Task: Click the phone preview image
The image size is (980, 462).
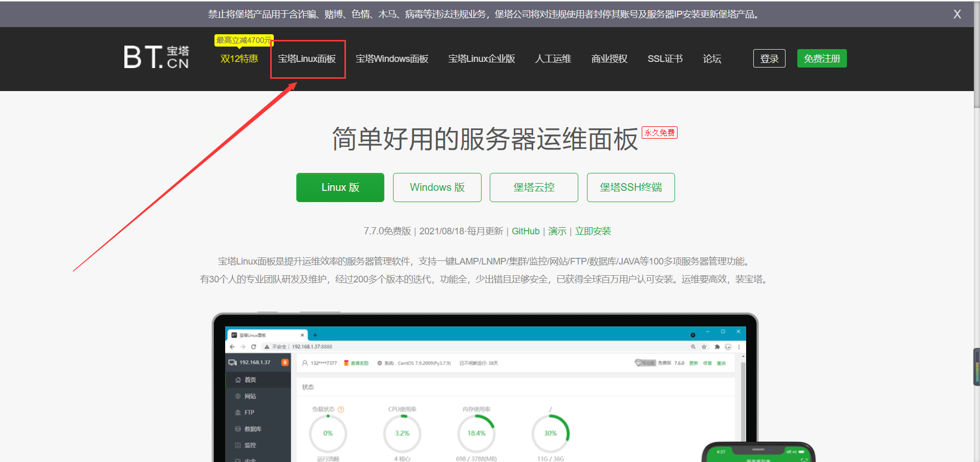Action: [758, 453]
